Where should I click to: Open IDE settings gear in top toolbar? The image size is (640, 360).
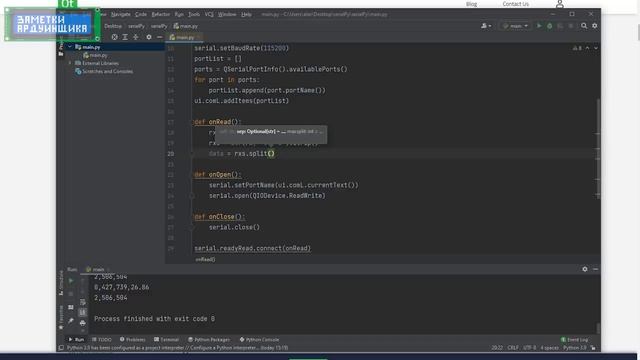(x=595, y=26)
